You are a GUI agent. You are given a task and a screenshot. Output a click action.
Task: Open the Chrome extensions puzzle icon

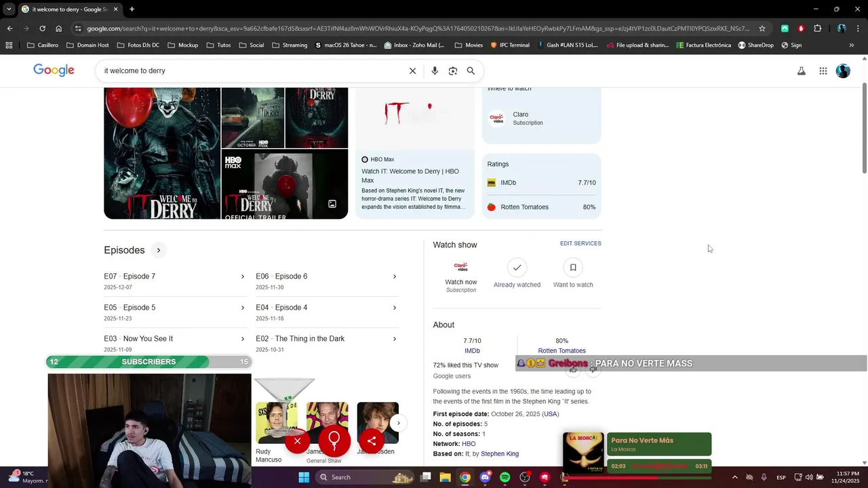coord(817,28)
